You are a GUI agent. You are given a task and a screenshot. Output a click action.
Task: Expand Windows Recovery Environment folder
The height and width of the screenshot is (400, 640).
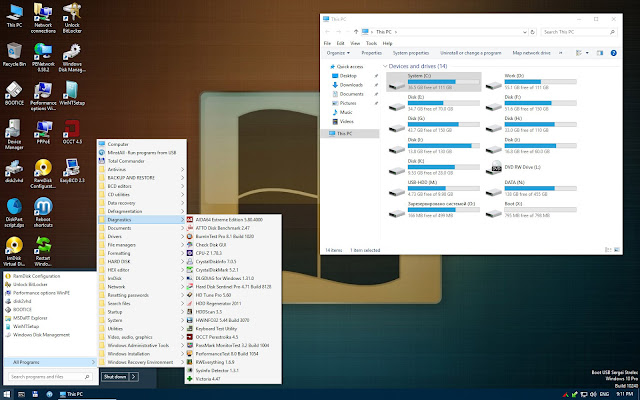tap(142, 362)
